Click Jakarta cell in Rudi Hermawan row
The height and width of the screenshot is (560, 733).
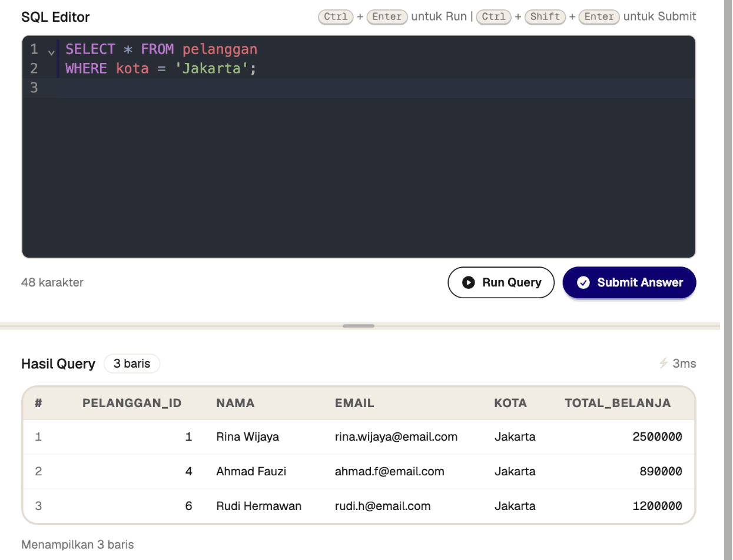pyautogui.click(x=515, y=506)
